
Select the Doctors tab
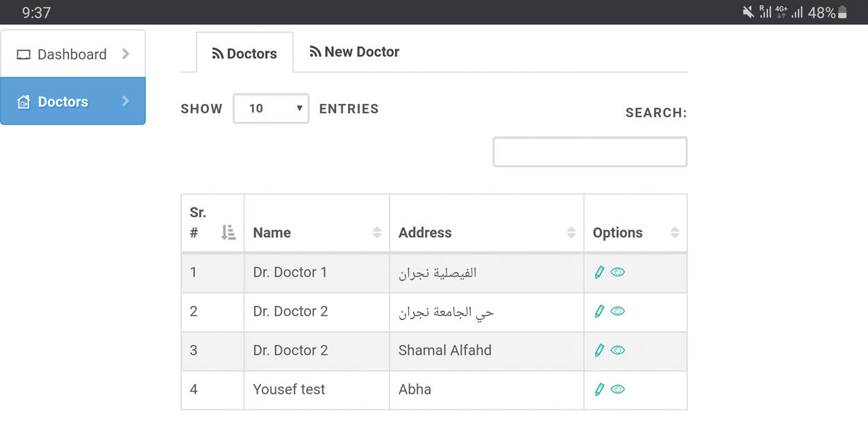pyautogui.click(x=244, y=53)
